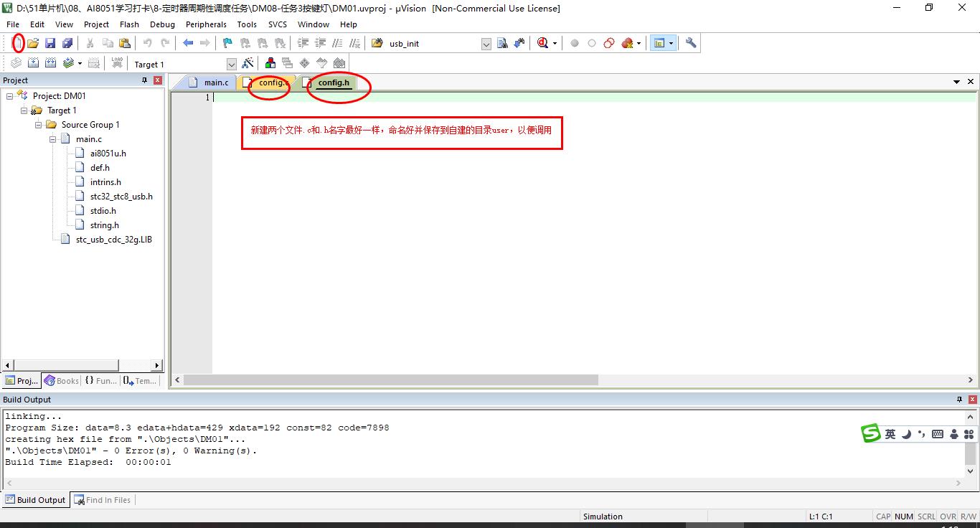This screenshot has width=980, height=528.
Task: Toggle the project window view button
Action: click(x=659, y=43)
